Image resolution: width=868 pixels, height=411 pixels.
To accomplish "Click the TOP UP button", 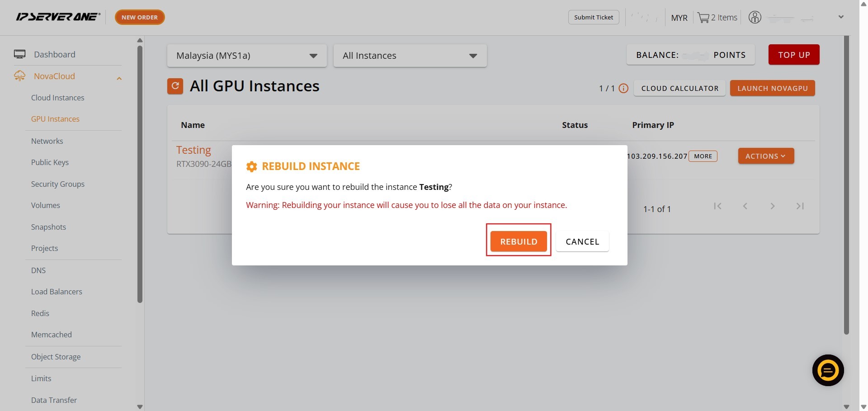I will coord(794,55).
